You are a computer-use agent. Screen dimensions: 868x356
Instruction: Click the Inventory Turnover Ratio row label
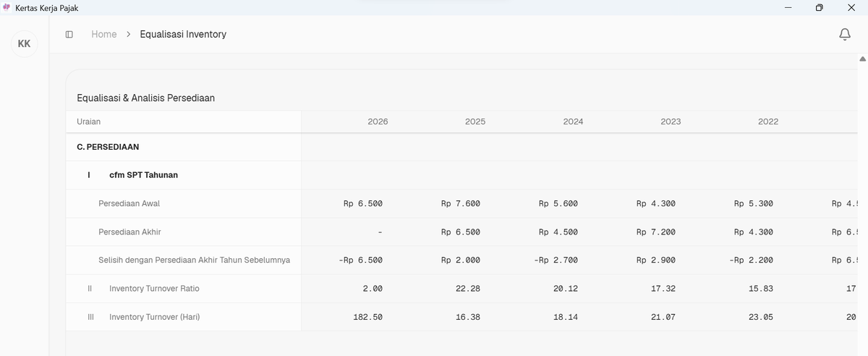pyautogui.click(x=154, y=289)
